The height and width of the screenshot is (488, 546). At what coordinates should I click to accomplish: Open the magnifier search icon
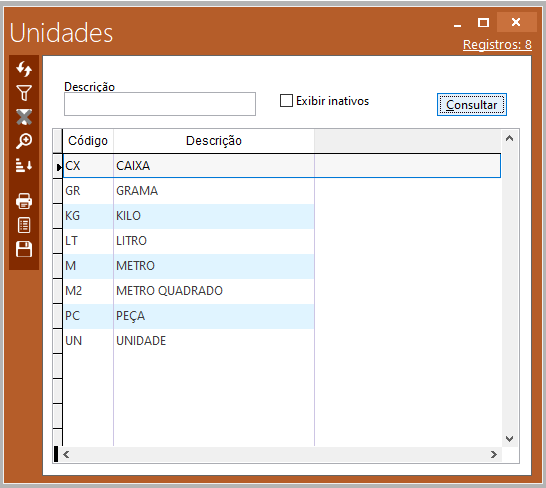point(24,141)
